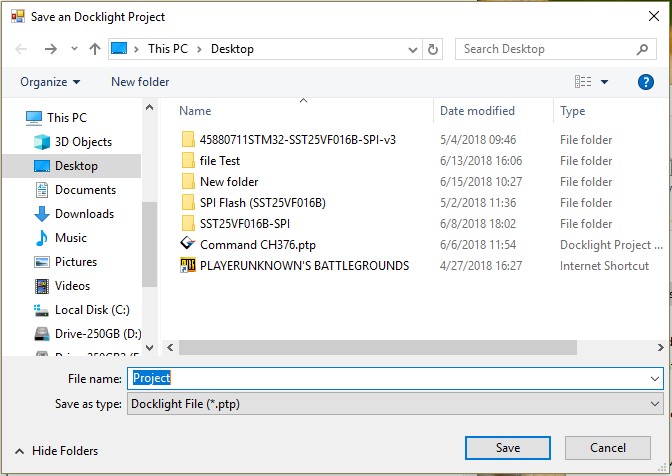Select This PC in the address path
This screenshot has height=476, width=672.
click(168, 49)
